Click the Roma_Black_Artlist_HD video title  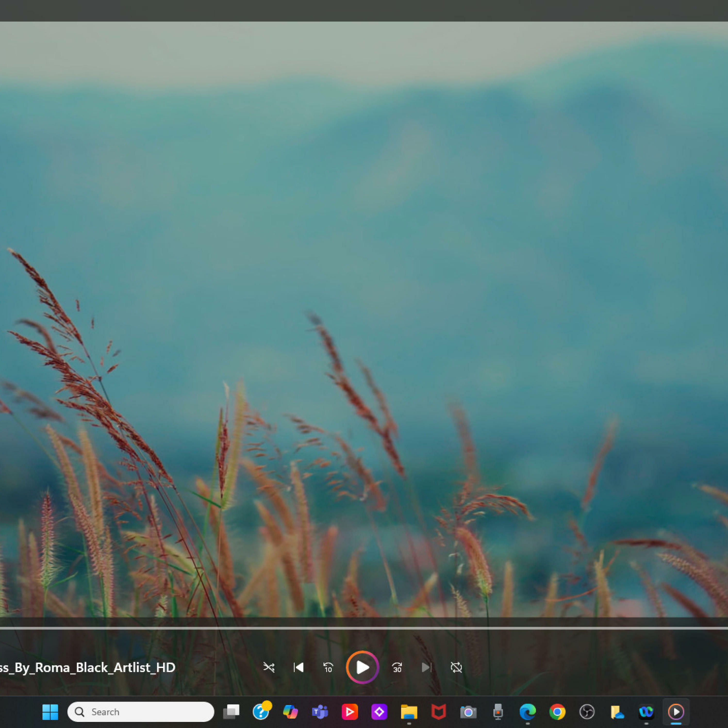pos(87,667)
